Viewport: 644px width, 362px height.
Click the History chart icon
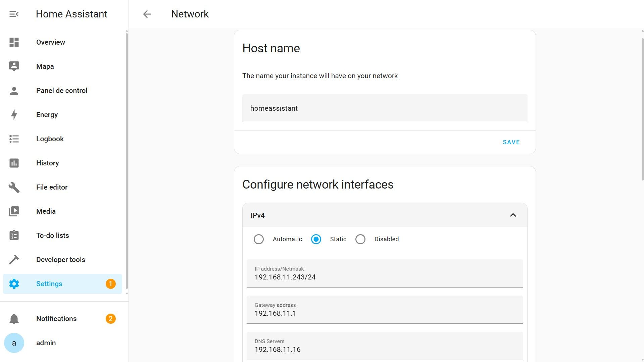click(x=14, y=163)
